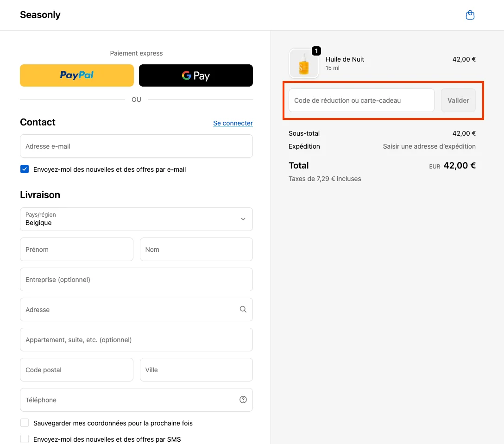This screenshot has height=444, width=504.
Task: Click the search icon in Adresse field
Action: point(243,309)
